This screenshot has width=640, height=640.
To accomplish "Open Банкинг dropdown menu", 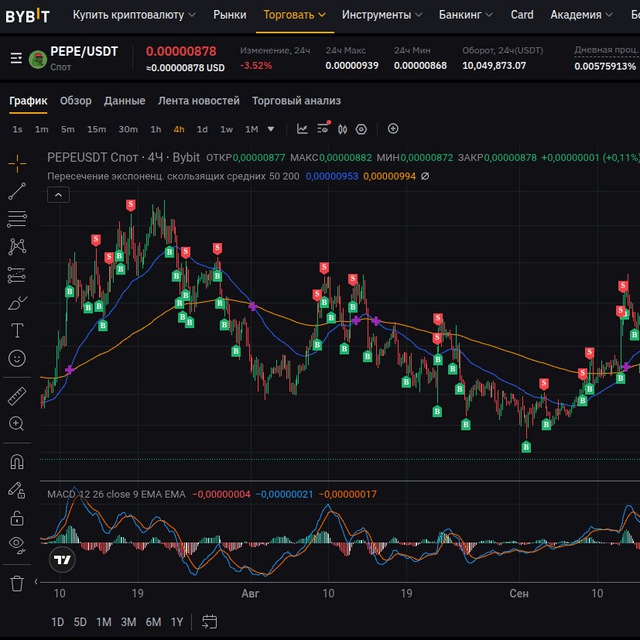I will pyautogui.click(x=466, y=15).
